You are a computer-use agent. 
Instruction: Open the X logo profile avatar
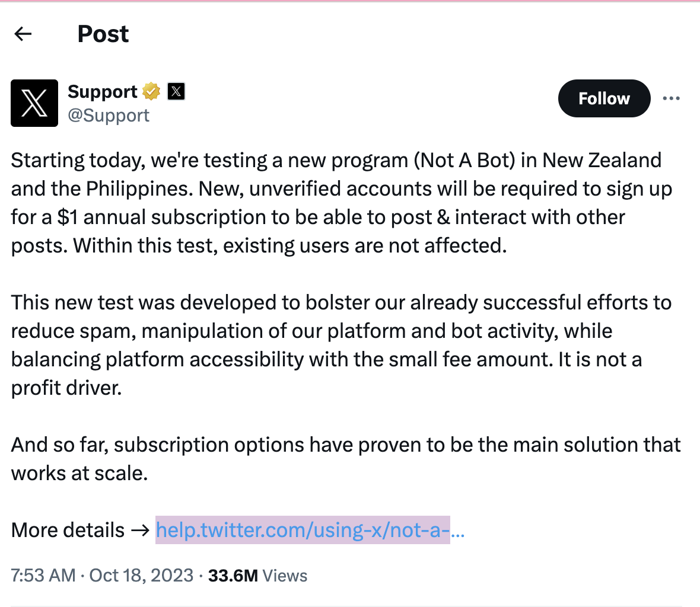click(34, 103)
